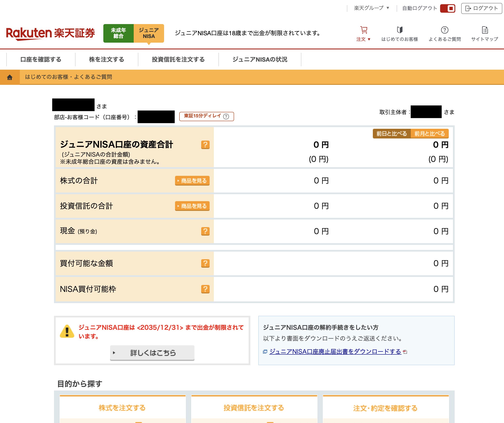Click the よくあるご質問 question mark icon
Screen dimensions: 504x423
point(445,30)
